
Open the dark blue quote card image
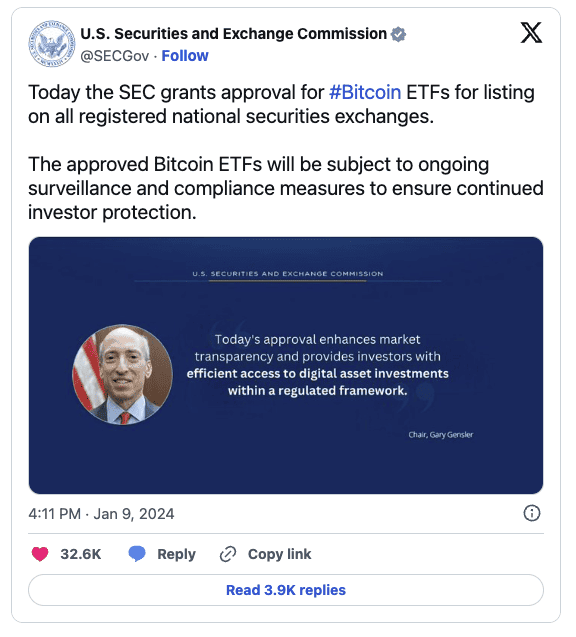[286, 365]
